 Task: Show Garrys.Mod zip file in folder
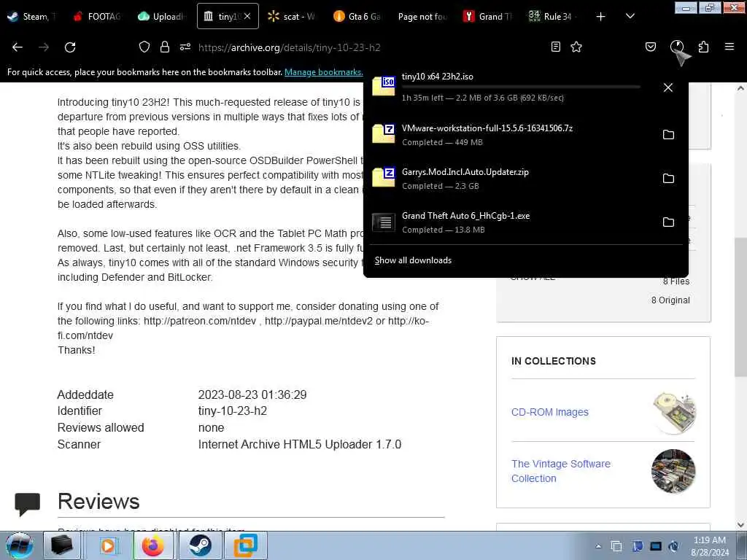tap(668, 179)
